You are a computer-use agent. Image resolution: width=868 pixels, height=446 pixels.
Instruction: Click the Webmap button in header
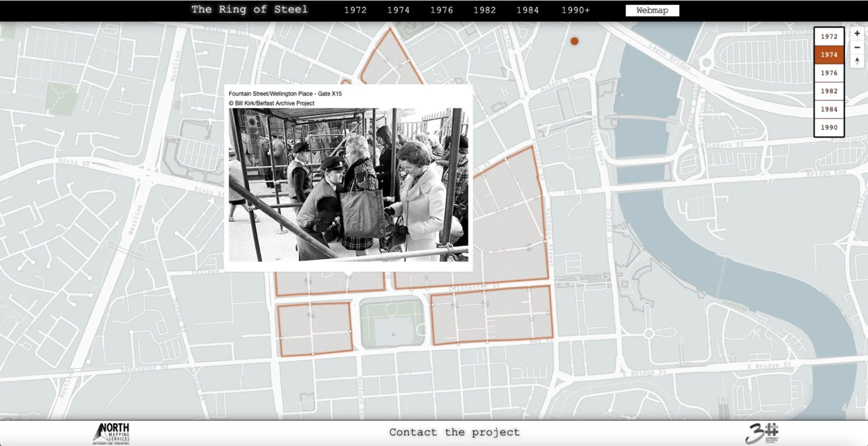click(652, 10)
